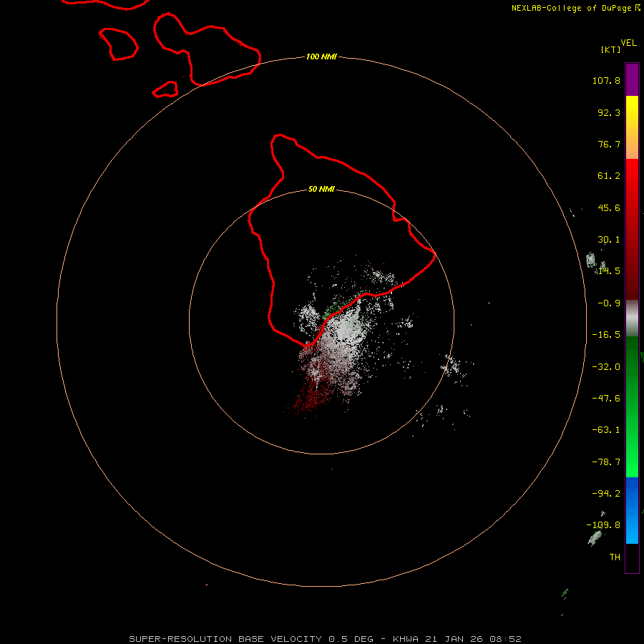Select the -63.1 legend value

(606, 430)
